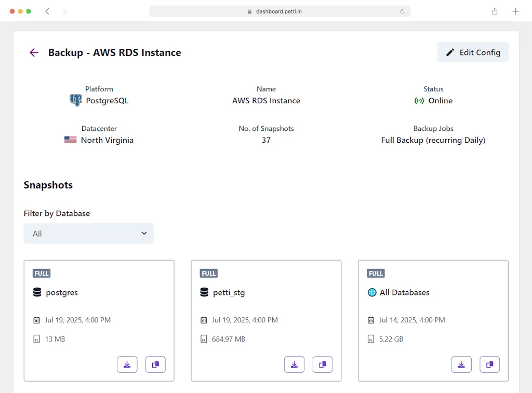This screenshot has width=532, height=393.
Task: Click the dashboard.petti.in address bar
Action: coord(279,11)
